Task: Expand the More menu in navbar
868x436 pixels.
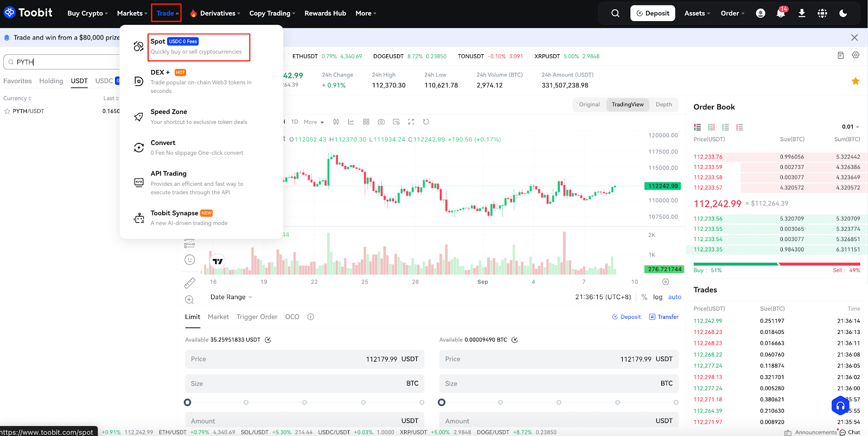Action: (366, 13)
